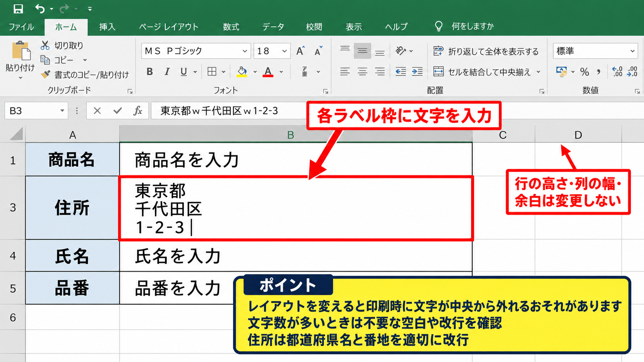Screen dimensions: 644x362
Task: Open the ファイル tab
Action: (x=22, y=27)
